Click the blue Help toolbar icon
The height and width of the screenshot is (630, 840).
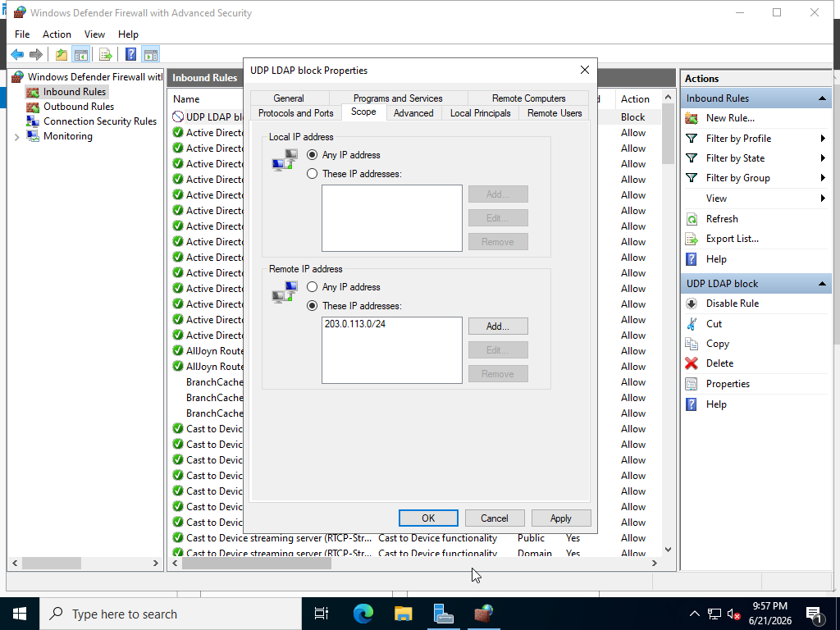point(130,54)
